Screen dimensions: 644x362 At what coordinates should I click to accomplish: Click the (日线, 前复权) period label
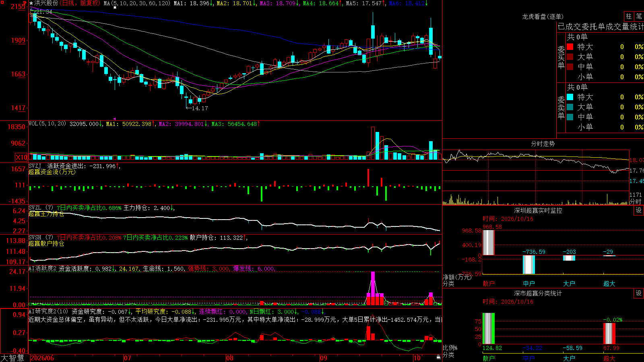point(80,3)
